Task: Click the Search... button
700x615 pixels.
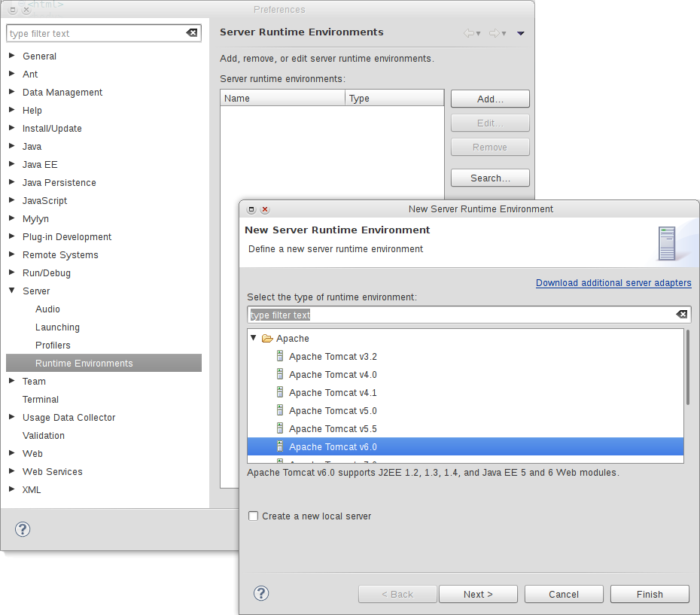Action: [x=490, y=178]
